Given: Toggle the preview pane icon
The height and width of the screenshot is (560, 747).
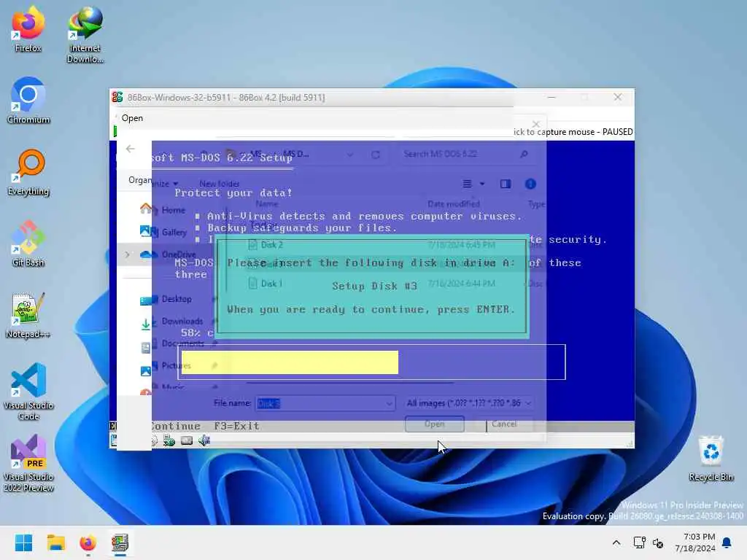Looking at the screenshot, I should click(506, 184).
